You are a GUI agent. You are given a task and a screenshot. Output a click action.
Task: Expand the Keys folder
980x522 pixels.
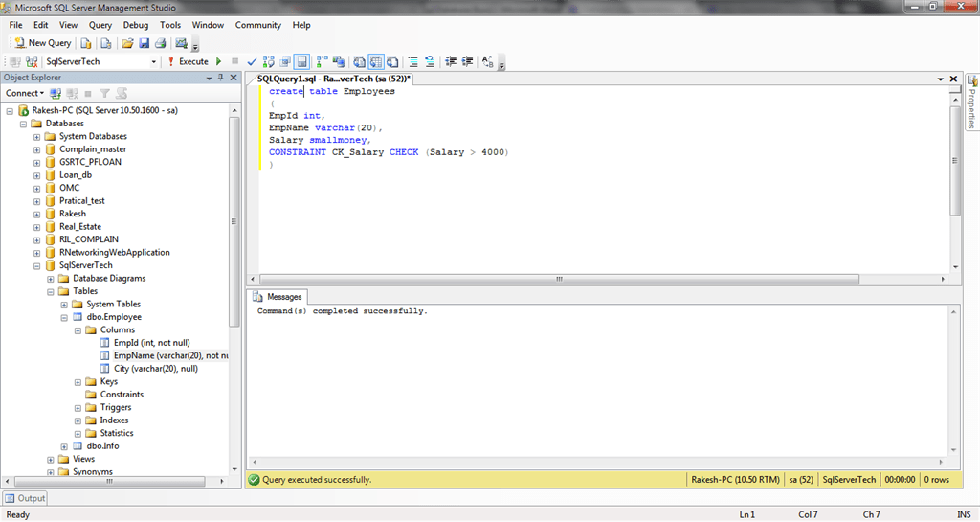pyautogui.click(x=78, y=382)
